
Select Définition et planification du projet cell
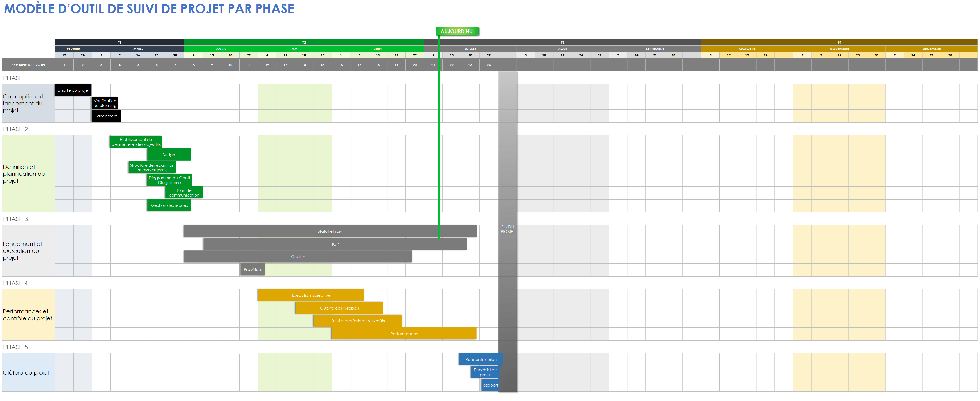click(x=29, y=174)
